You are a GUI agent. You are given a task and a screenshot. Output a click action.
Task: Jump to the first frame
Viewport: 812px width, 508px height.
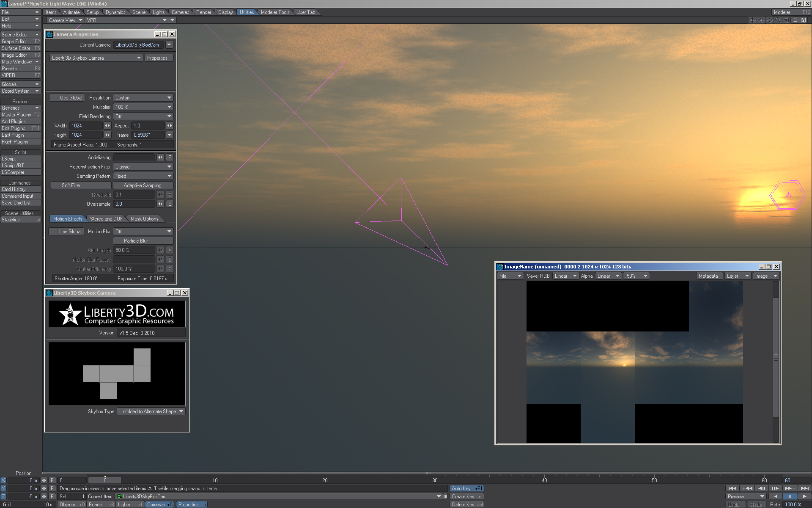[732, 488]
